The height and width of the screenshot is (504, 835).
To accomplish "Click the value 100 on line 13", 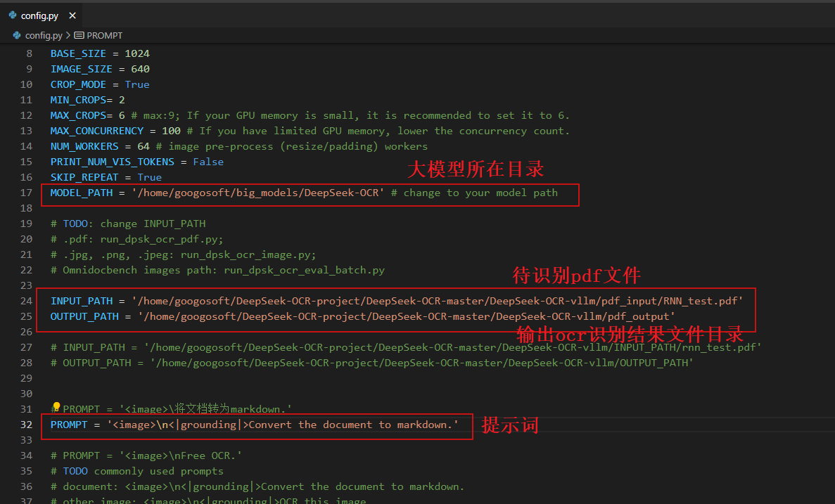I will (171, 131).
